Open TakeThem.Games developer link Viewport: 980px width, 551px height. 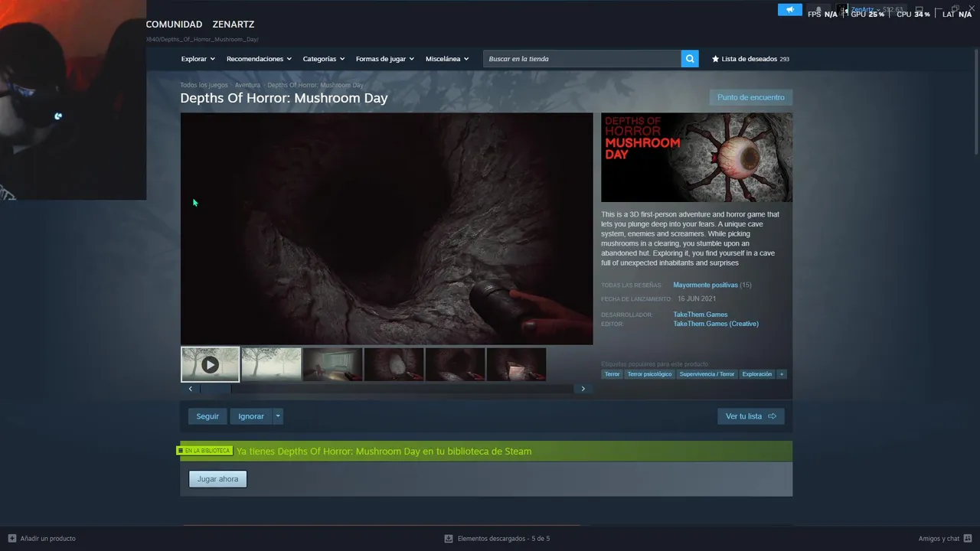coord(701,315)
